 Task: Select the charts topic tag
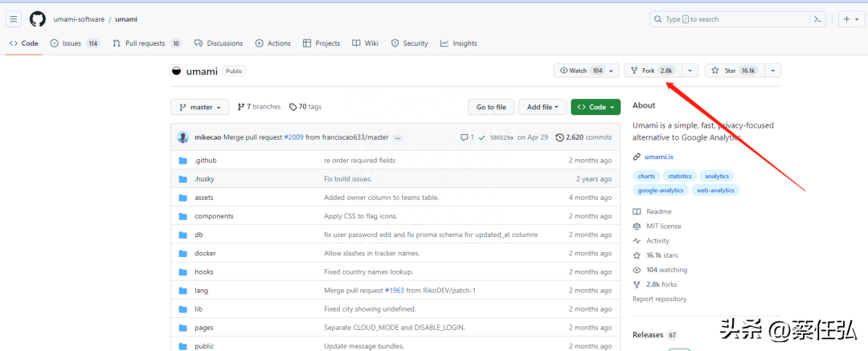[646, 176]
